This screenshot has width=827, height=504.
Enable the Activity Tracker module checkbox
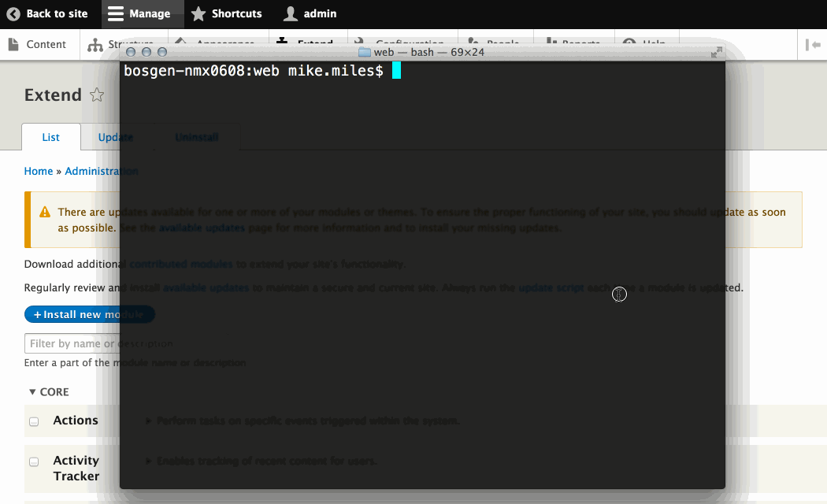[34, 461]
